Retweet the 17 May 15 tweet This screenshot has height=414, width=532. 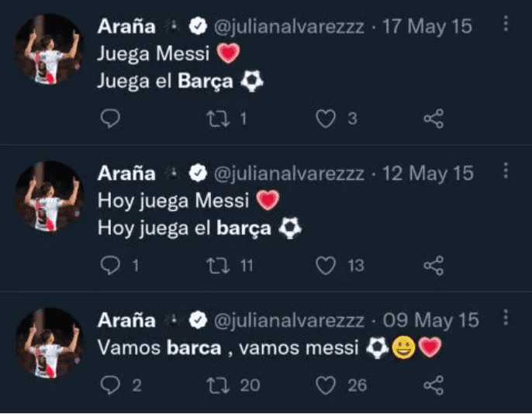coord(220,118)
